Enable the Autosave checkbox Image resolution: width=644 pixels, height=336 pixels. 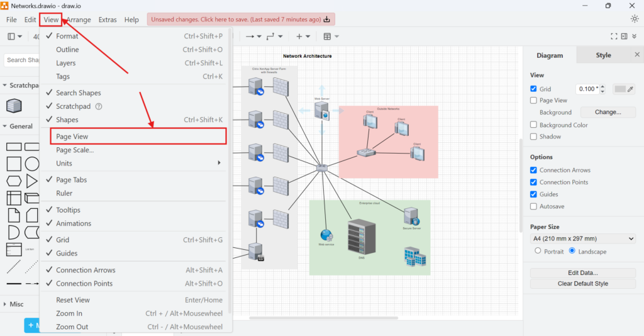534,206
